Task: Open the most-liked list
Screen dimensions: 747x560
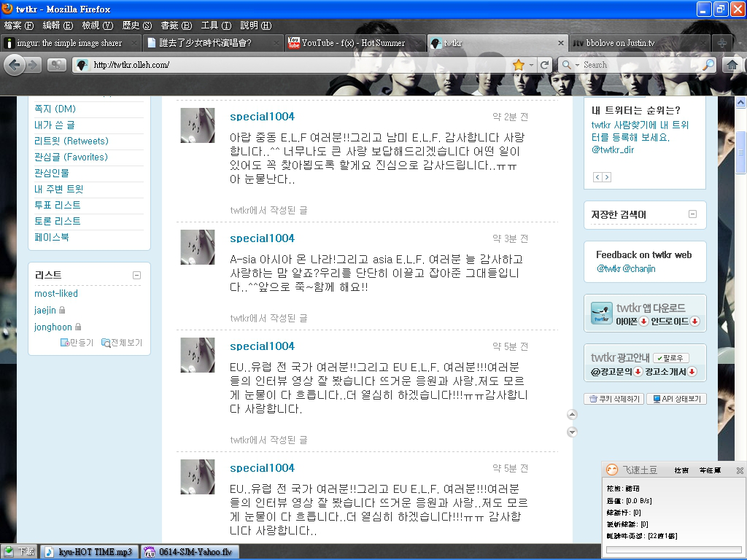Action: pyautogui.click(x=55, y=293)
